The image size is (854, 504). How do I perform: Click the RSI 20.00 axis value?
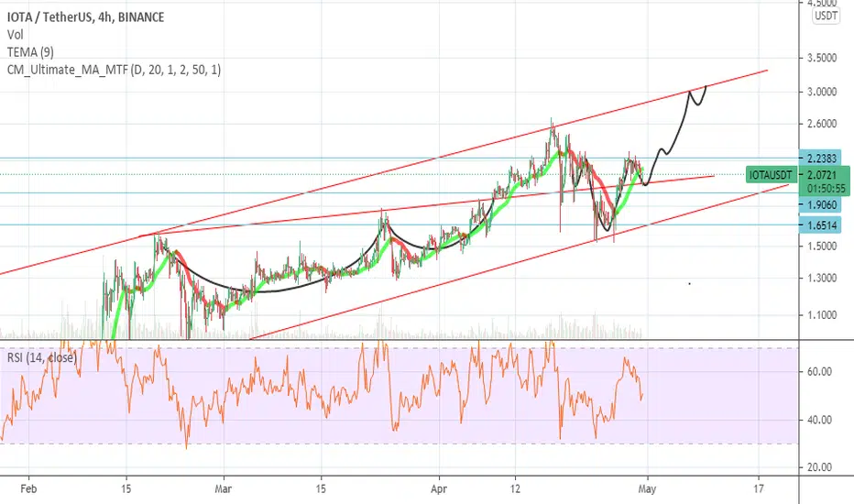818,467
